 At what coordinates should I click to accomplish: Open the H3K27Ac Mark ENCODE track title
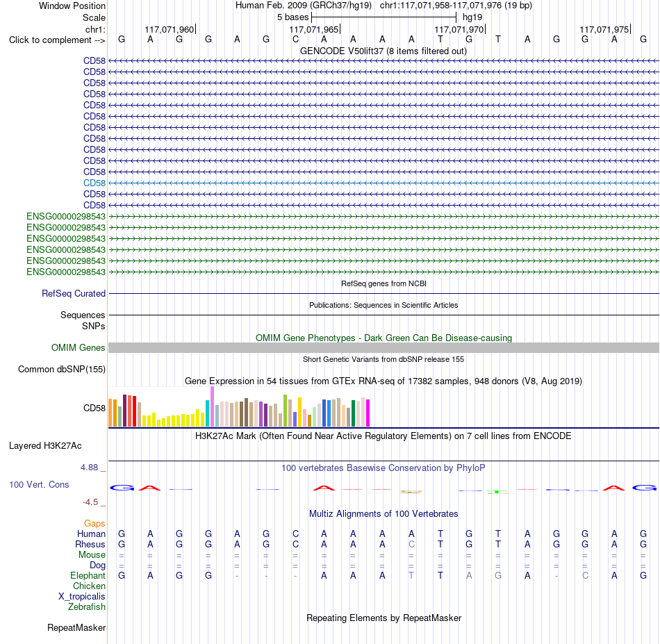[x=383, y=436]
